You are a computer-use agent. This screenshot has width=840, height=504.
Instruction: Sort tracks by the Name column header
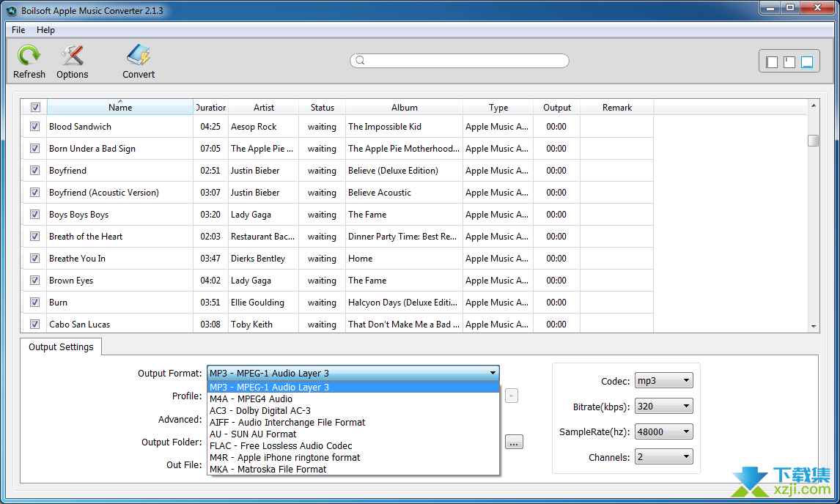pos(120,107)
